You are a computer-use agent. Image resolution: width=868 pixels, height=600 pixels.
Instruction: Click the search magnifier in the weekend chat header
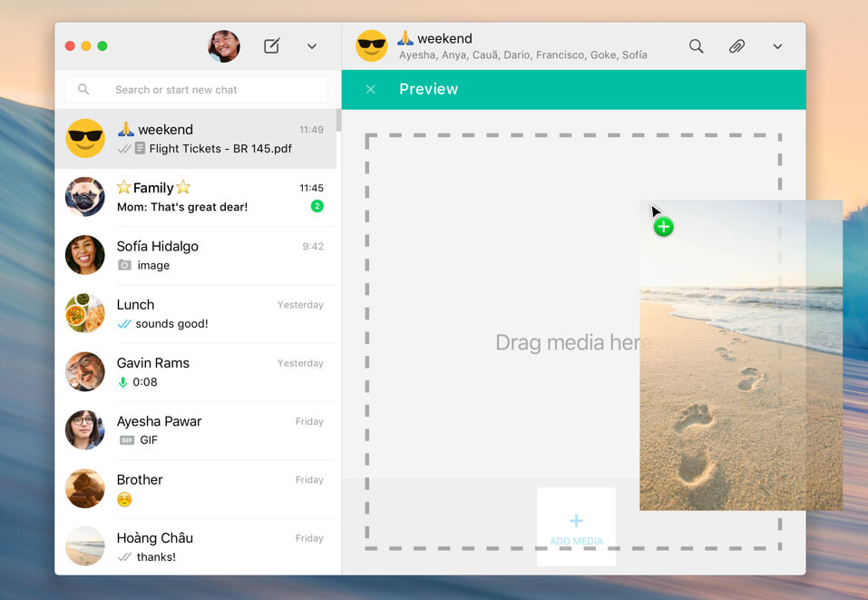[696, 45]
